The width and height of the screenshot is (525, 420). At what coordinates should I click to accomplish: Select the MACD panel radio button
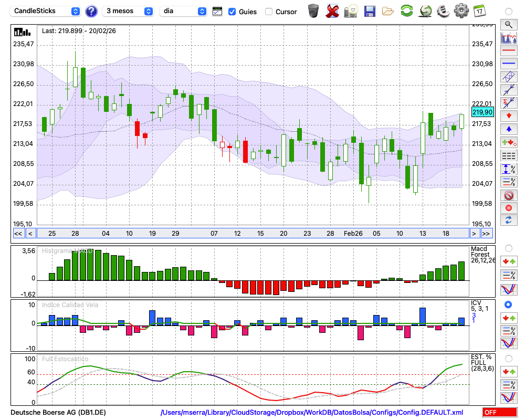[509, 248]
